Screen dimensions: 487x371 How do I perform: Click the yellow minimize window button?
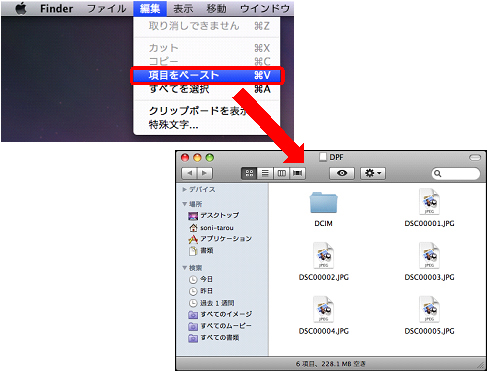point(197,157)
